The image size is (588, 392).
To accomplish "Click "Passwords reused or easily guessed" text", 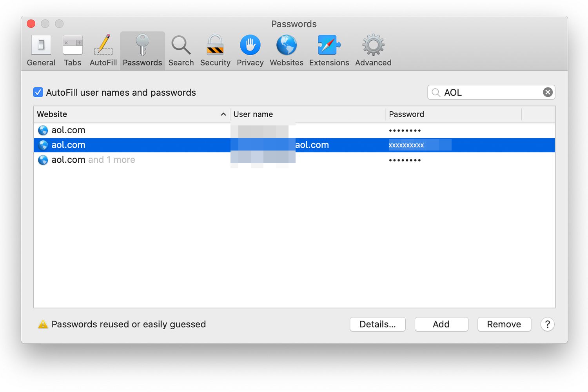I will click(129, 324).
